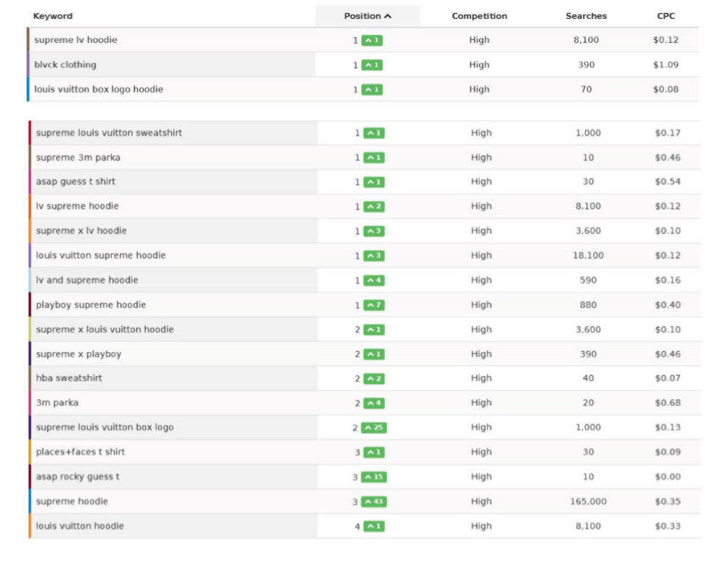Viewport: 728px width, 566px height.
Task: Click the $0.54 CPC value
Action: pyautogui.click(x=667, y=181)
